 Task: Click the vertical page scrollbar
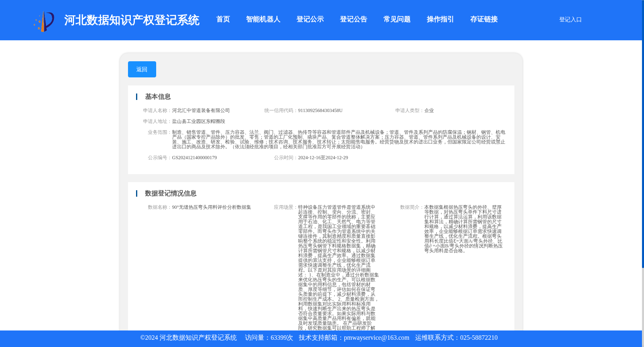point(643,134)
